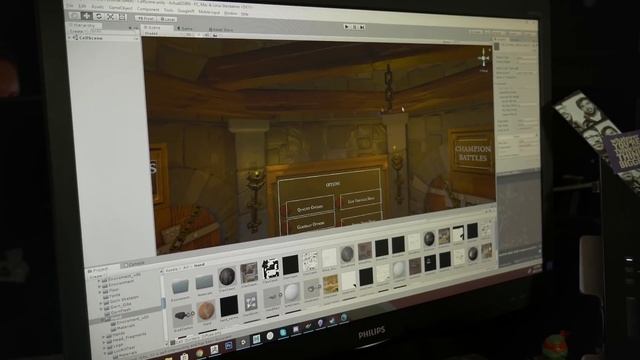Image resolution: width=640 pixels, height=360 pixels.
Task: Click the Project folder tree vertical scrollbar
Action: tap(163, 304)
